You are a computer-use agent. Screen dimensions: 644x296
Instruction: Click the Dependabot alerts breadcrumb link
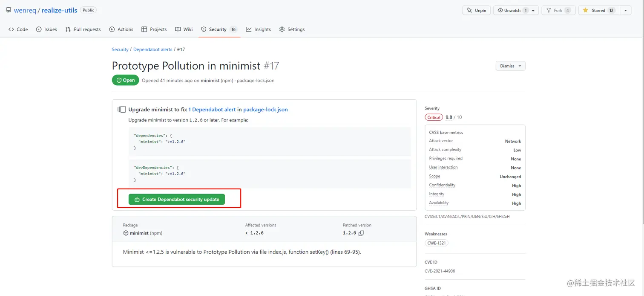coord(153,49)
